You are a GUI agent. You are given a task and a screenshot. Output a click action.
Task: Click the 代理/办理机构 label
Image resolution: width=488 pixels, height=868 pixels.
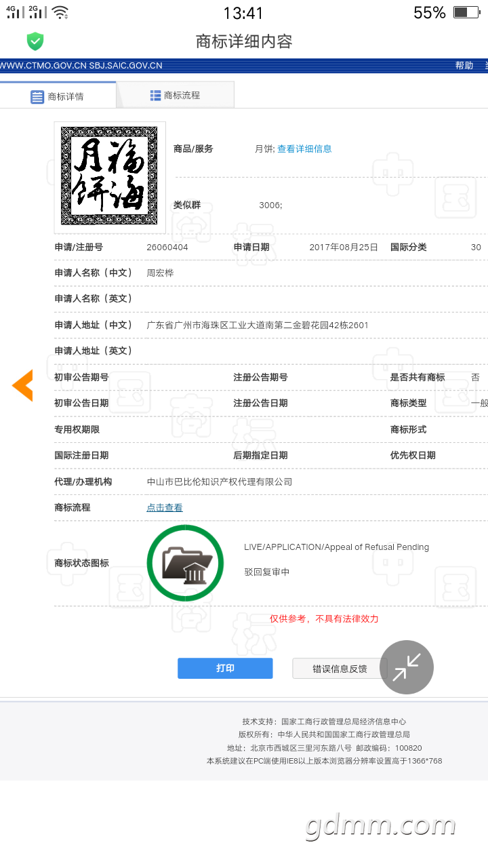pyautogui.click(x=83, y=481)
